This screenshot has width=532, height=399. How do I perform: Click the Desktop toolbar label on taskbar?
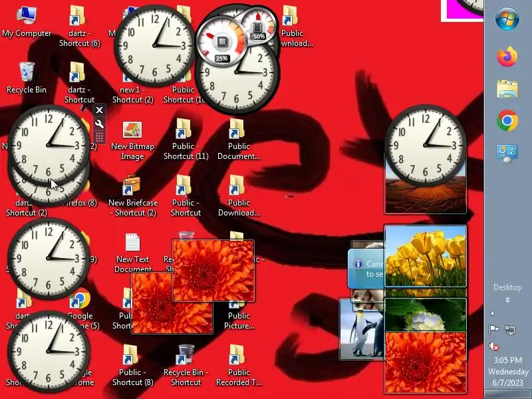(507, 287)
